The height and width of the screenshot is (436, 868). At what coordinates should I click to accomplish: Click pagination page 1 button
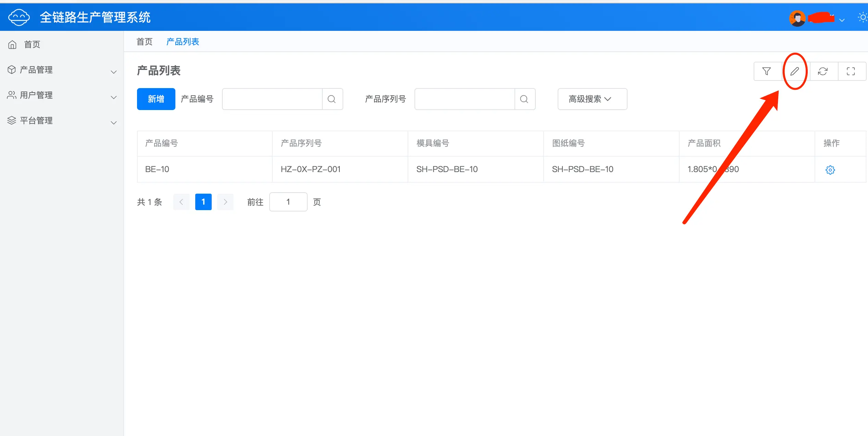[x=203, y=202]
